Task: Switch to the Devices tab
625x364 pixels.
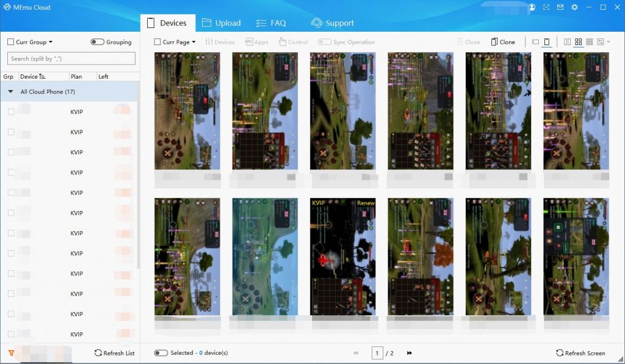Action: [x=167, y=23]
